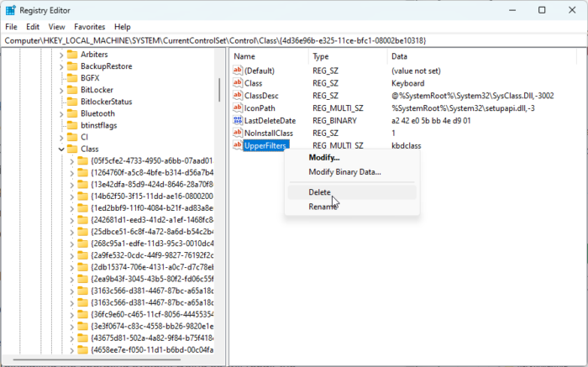Maximize the Registry Editor window
The image size is (588, 367).
542,10
